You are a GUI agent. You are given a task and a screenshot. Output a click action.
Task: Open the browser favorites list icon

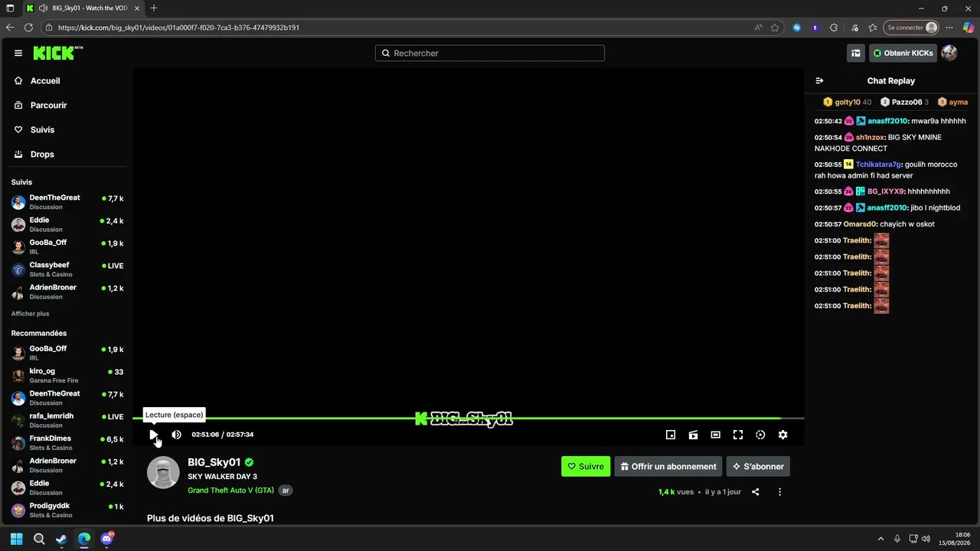click(x=873, y=28)
